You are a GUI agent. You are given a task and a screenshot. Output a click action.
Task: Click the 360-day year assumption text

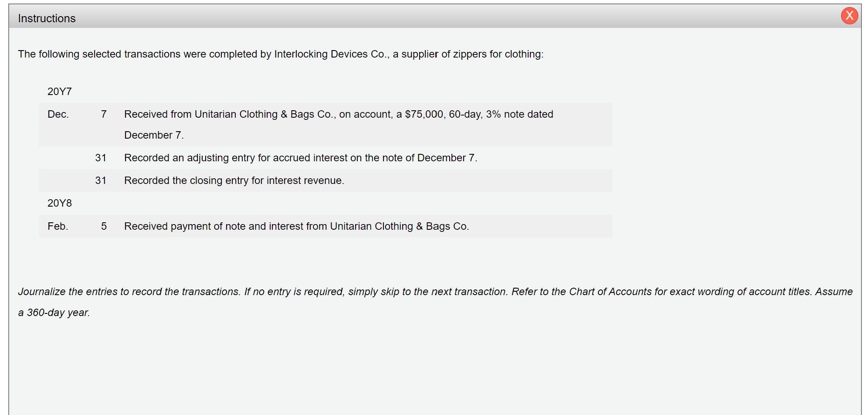click(54, 312)
